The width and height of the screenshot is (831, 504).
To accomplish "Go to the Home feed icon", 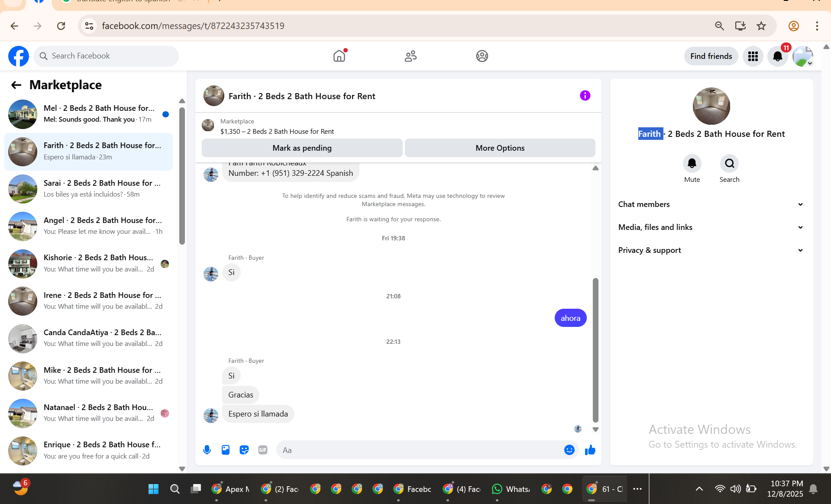I will point(340,56).
